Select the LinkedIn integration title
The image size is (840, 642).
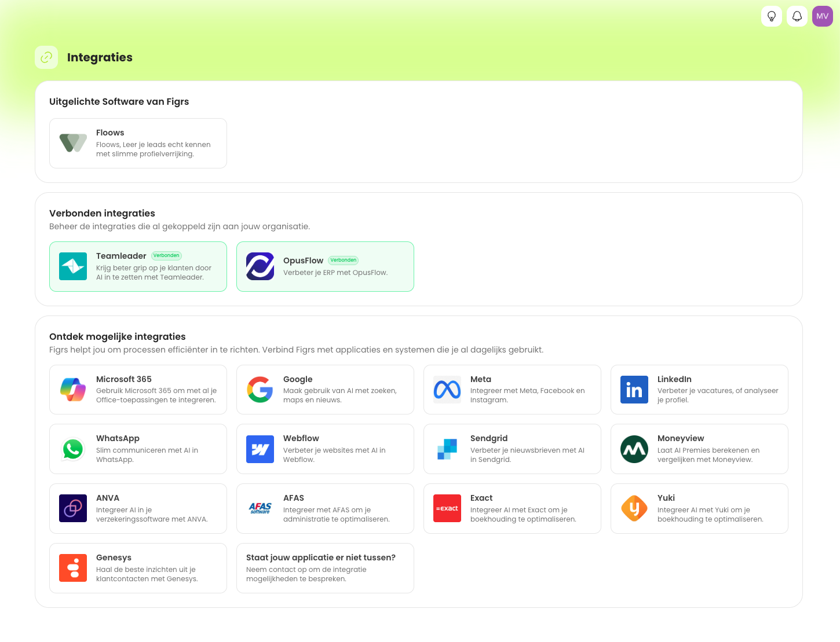[x=674, y=379]
